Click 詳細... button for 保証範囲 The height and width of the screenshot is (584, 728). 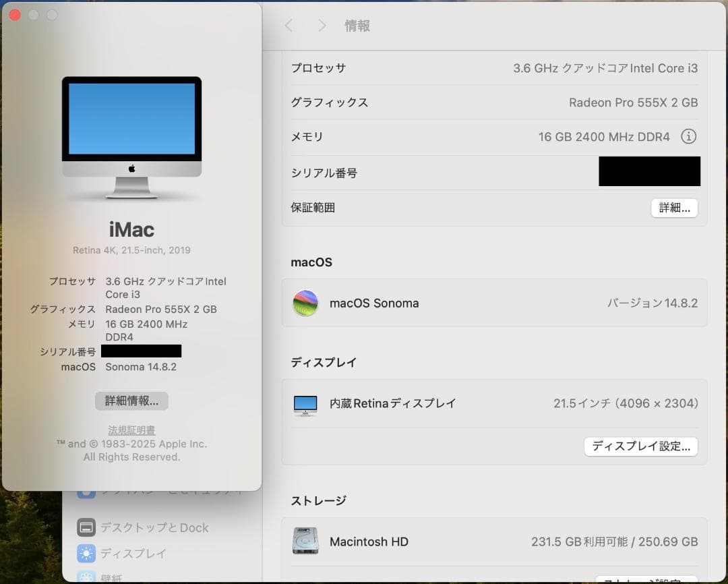tap(674, 208)
